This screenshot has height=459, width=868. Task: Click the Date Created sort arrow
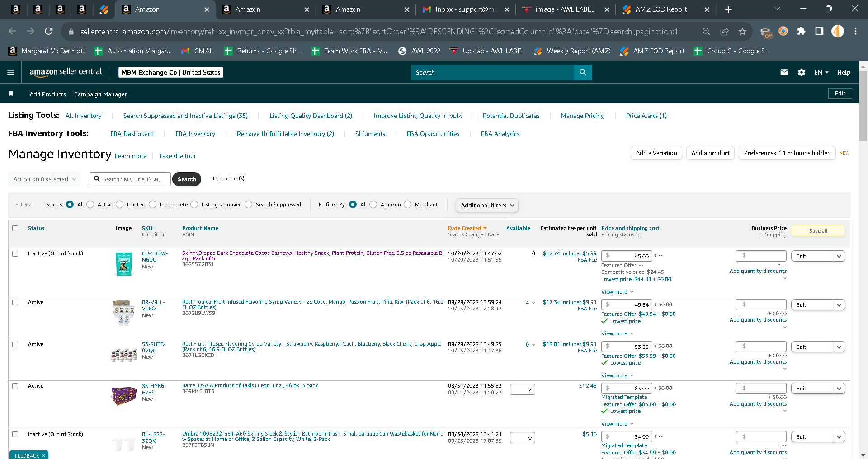(485, 228)
